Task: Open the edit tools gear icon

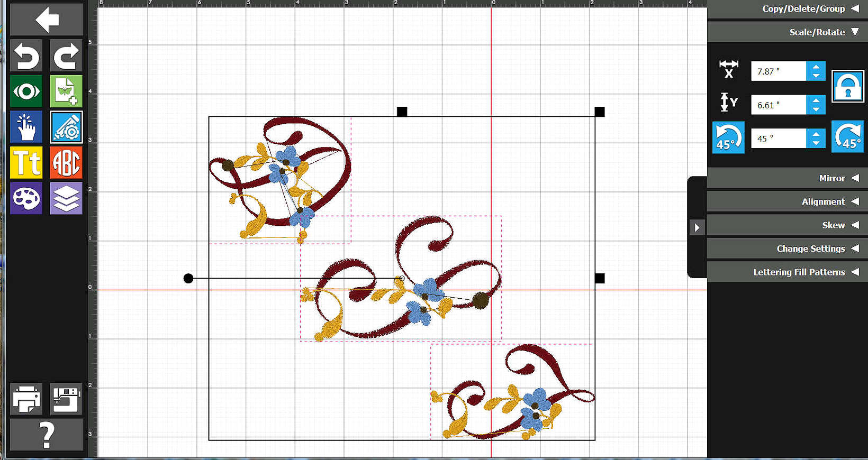Action: tap(66, 127)
